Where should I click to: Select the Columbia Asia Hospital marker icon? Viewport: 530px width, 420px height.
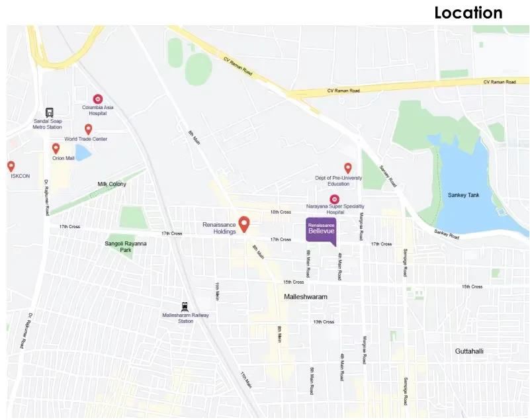98,99
